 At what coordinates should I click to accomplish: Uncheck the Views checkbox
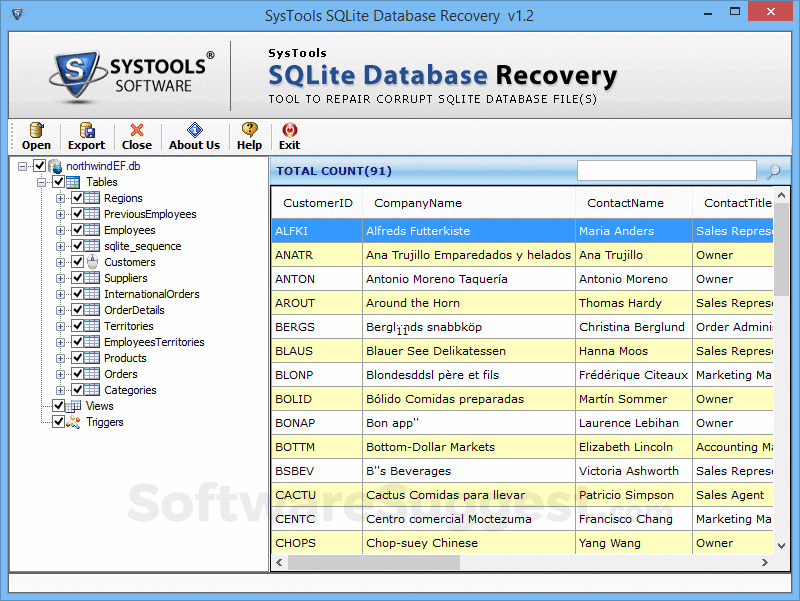(59, 406)
